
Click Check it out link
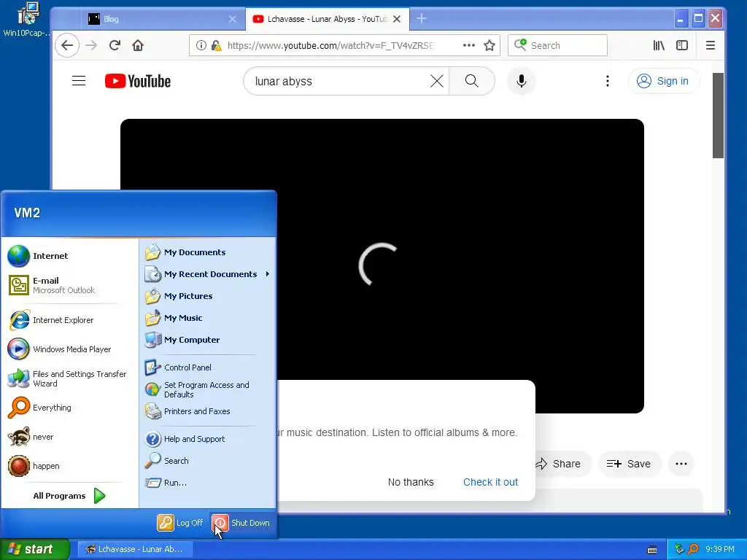pos(490,482)
